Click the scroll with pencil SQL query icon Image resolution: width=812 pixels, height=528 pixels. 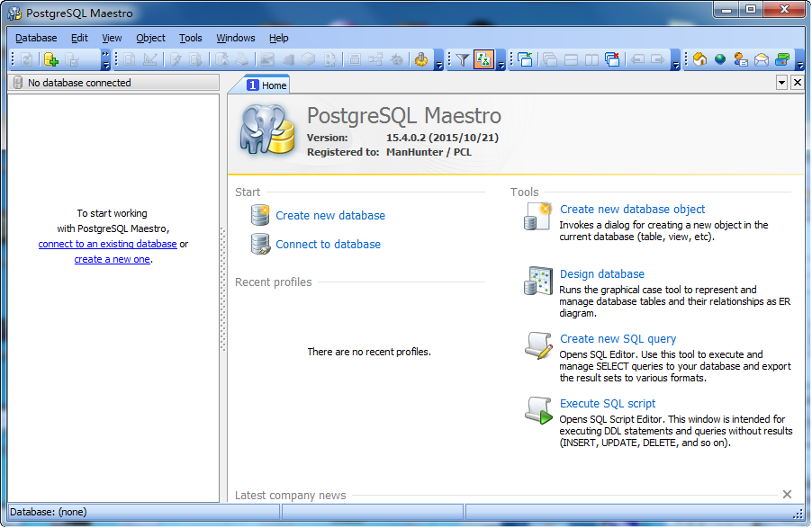click(x=538, y=345)
